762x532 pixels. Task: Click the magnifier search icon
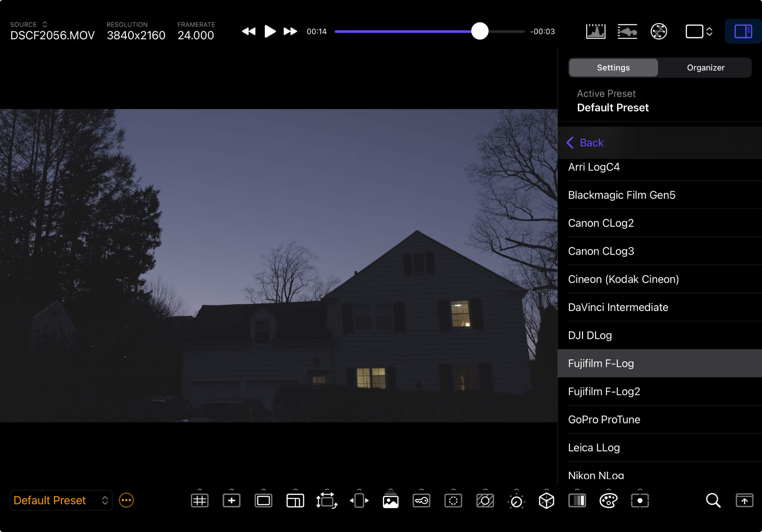(713, 501)
